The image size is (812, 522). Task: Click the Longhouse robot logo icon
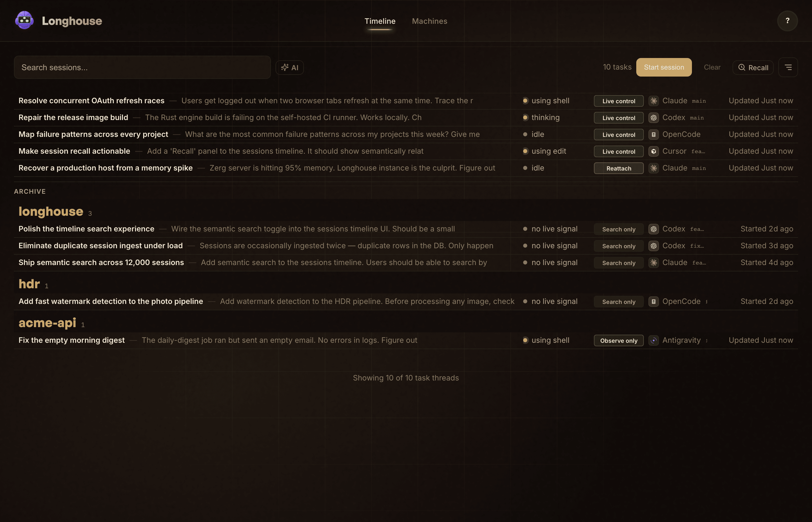24,21
